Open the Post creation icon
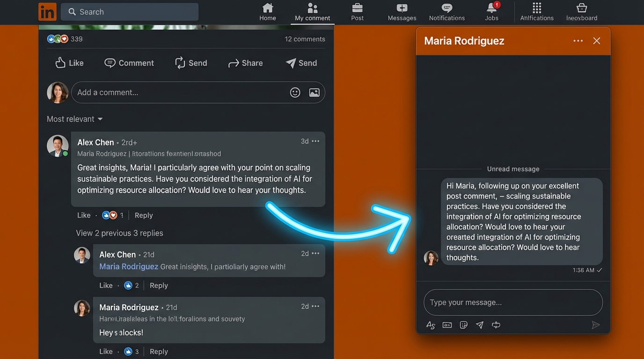 (357, 12)
